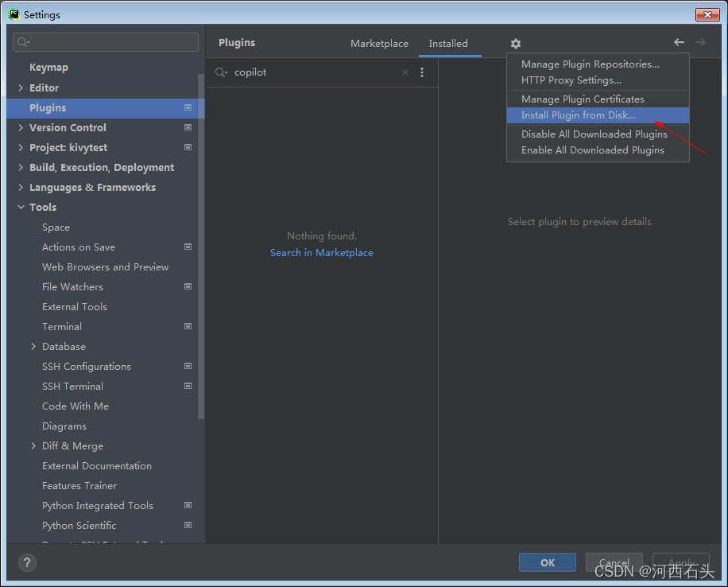Viewport: 728px width, 587px height.
Task: Click project-level icon beside SSH Configurations
Action: point(188,366)
